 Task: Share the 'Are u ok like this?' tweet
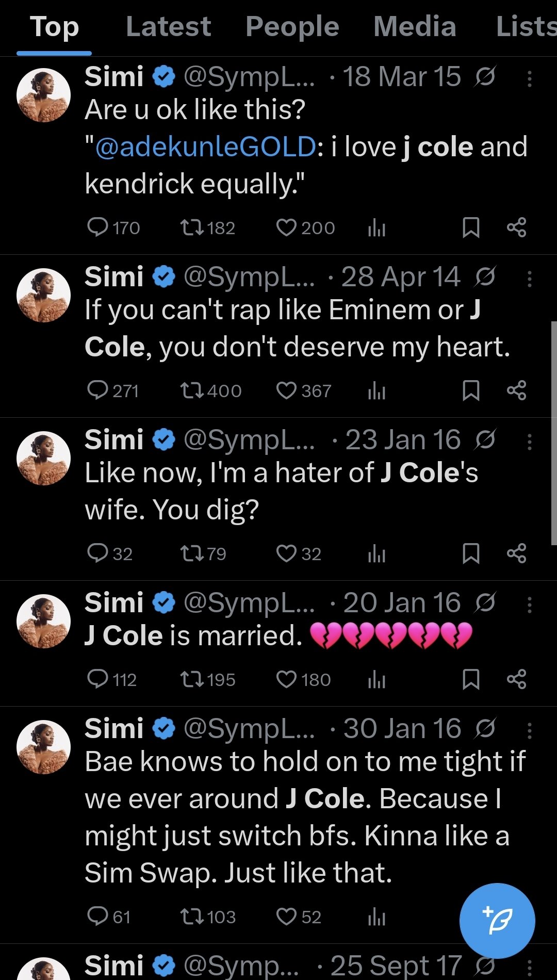[x=516, y=227]
